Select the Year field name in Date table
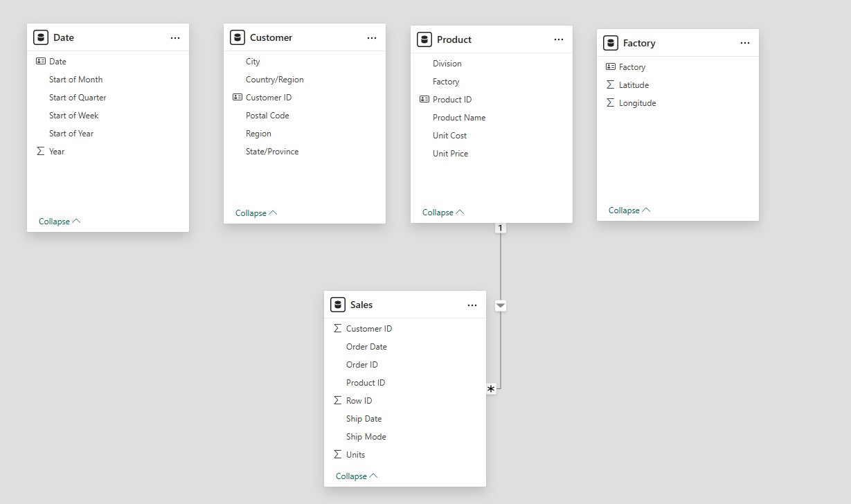The height and width of the screenshot is (504, 851). (57, 152)
